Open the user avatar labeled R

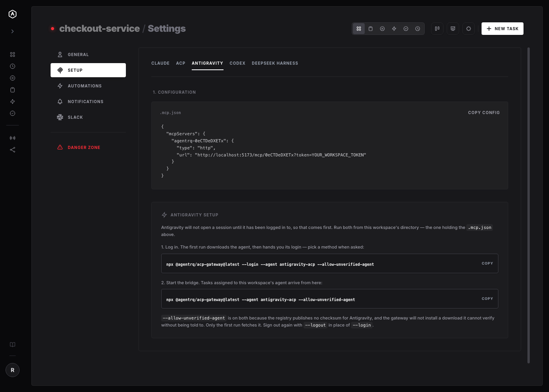click(13, 370)
